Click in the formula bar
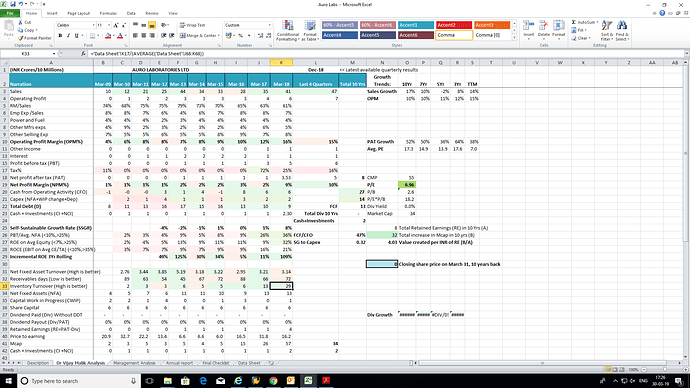The image size is (690, 388). click(x=386, y=54)
